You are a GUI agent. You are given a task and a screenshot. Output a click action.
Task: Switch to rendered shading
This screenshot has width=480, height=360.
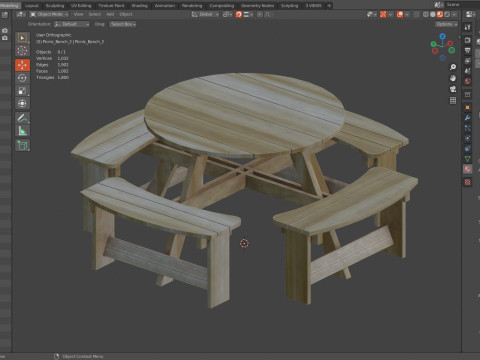pyautogui.click(x=447, y=14)
